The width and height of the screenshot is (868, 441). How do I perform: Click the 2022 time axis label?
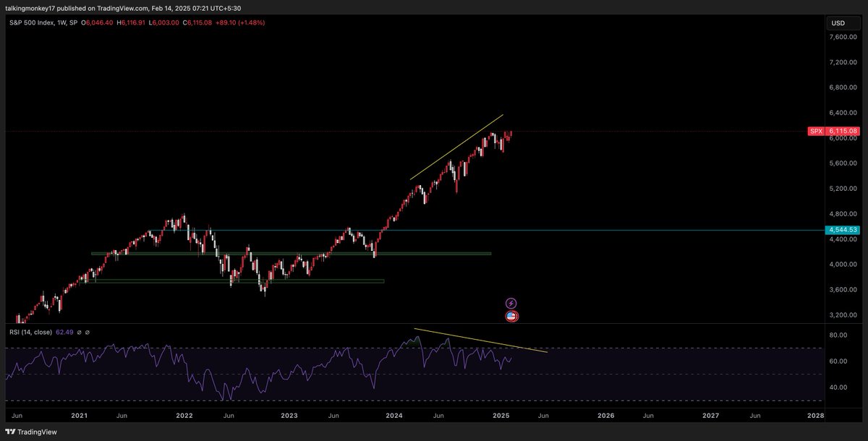click(184, 416)
